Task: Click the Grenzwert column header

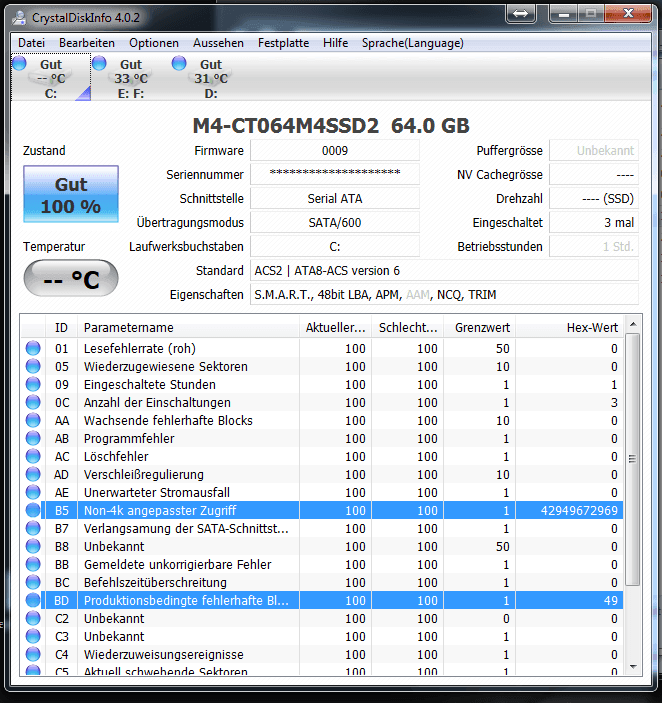Action: tap(480, 328)
